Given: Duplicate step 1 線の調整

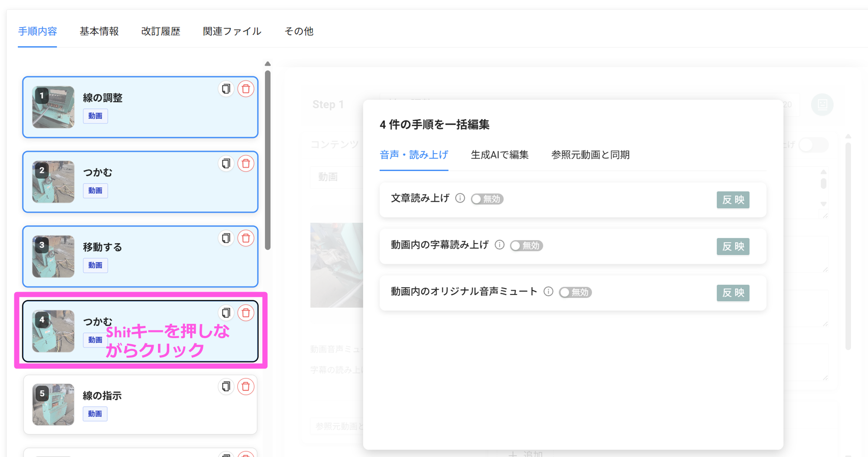Looking at the screenshot, I should (x=226, y=89).
